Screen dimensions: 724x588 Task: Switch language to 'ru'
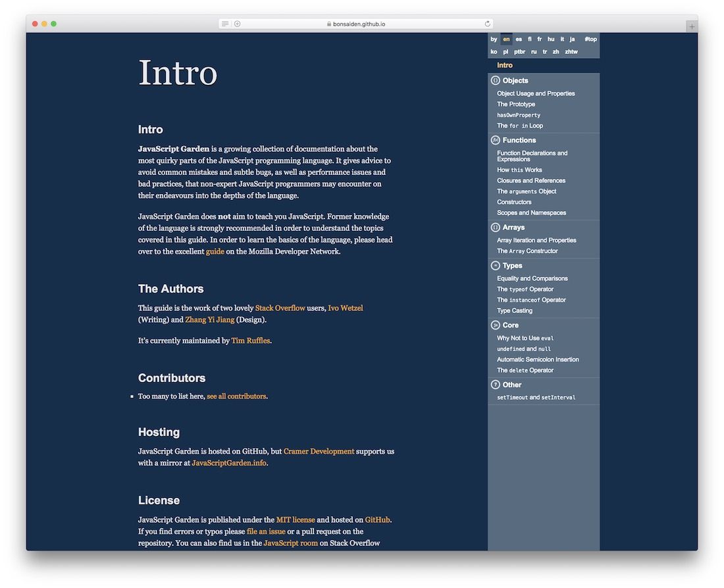(x=534, y=52)
